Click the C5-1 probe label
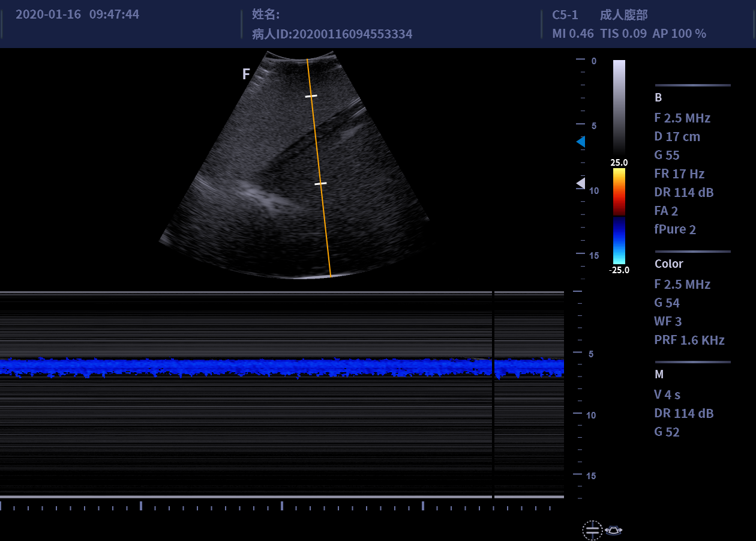 tap(565, 16)
